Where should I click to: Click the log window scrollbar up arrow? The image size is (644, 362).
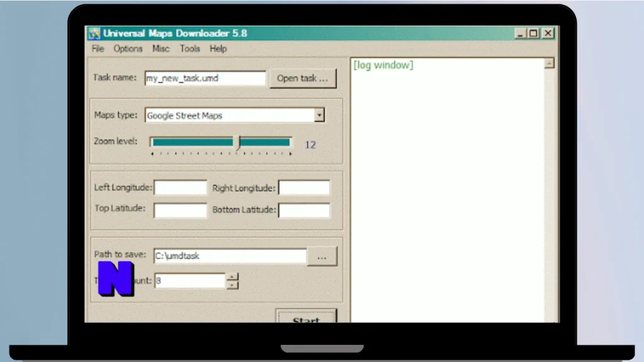pos(549,63)
